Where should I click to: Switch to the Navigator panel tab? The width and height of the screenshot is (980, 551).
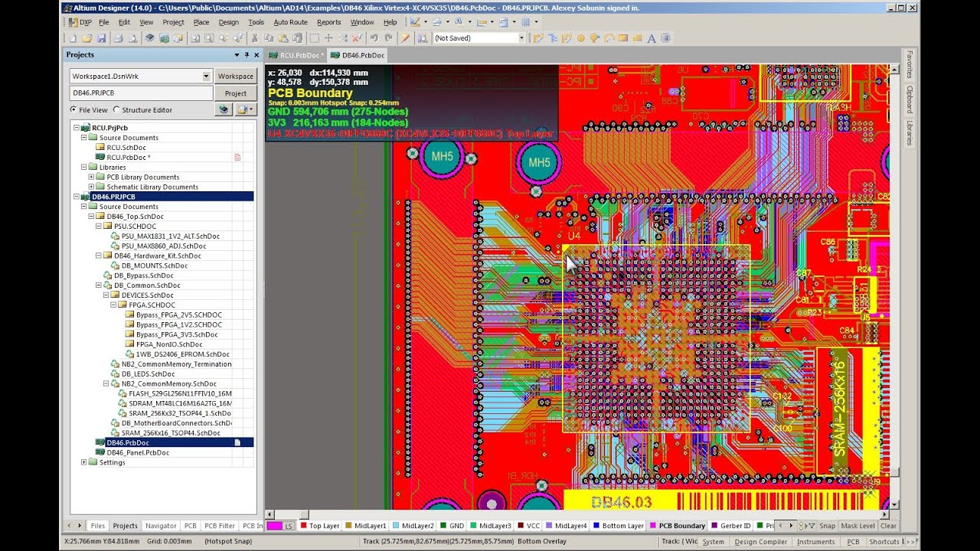(161, 526)
